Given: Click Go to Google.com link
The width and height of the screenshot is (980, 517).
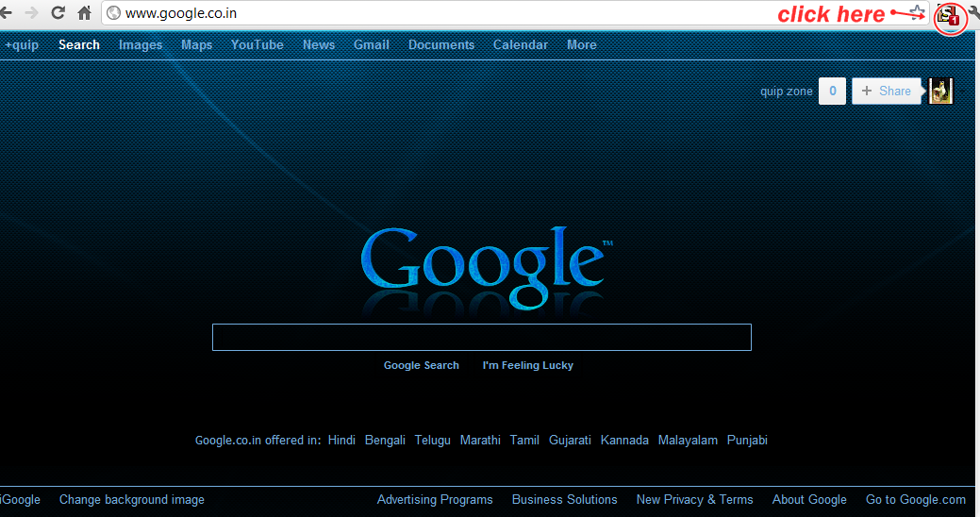Looking at the screenshot, I should (916, 499).
